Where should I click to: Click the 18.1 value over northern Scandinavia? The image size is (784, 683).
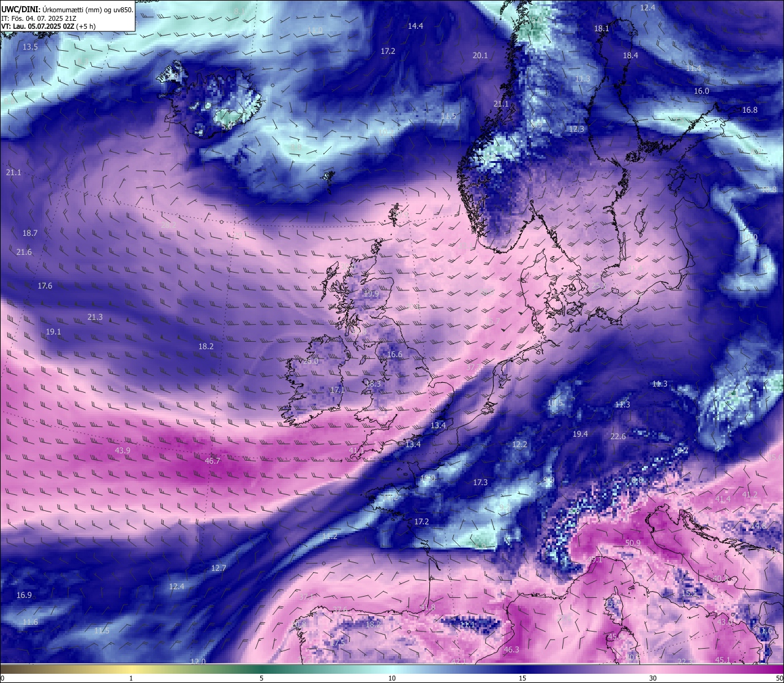pos(601,29)
